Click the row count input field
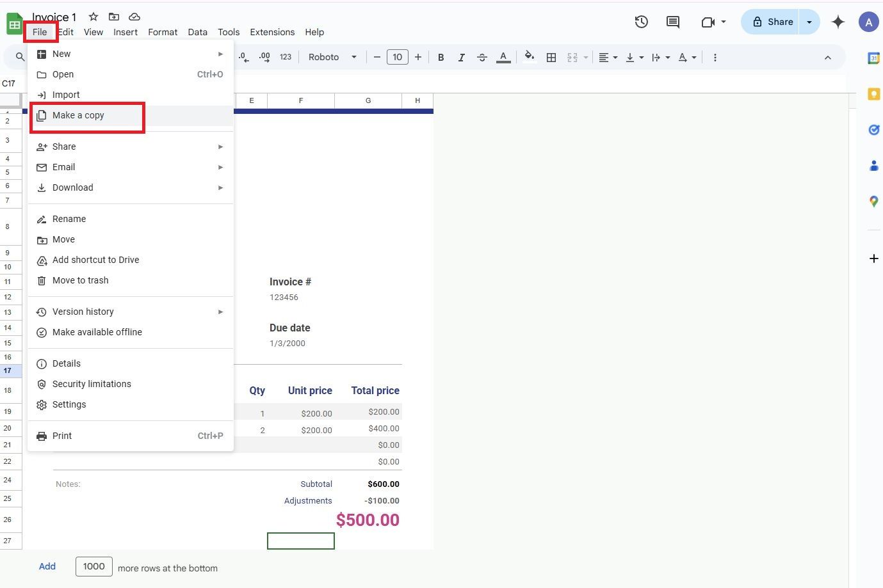This screenshot has height=588, width=883. coord(93,566)
